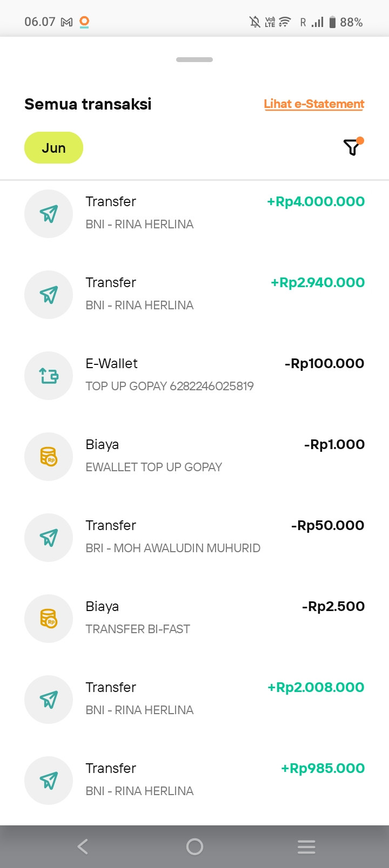Open the recent apps menu icon

[306, 846]
